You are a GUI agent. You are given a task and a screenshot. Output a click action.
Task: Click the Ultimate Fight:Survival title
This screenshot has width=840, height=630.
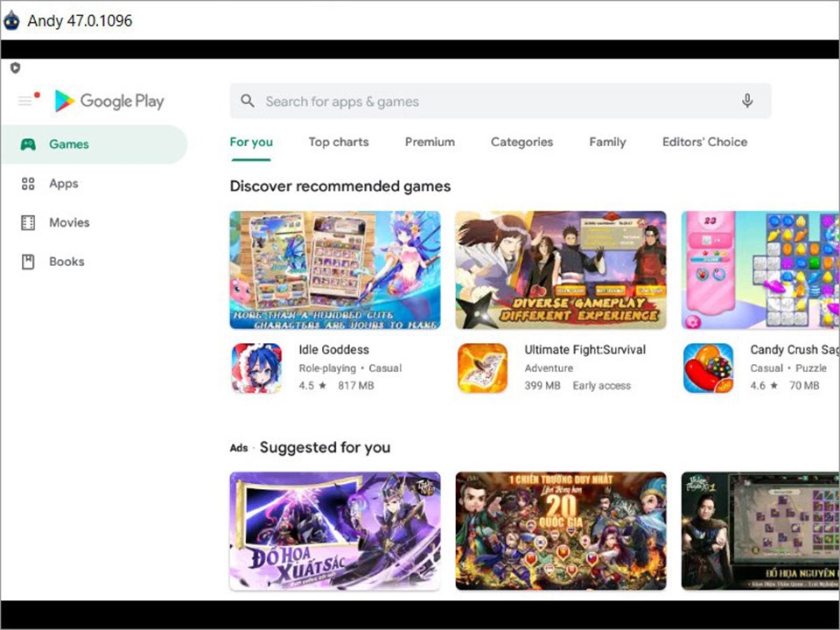point(585,350)
